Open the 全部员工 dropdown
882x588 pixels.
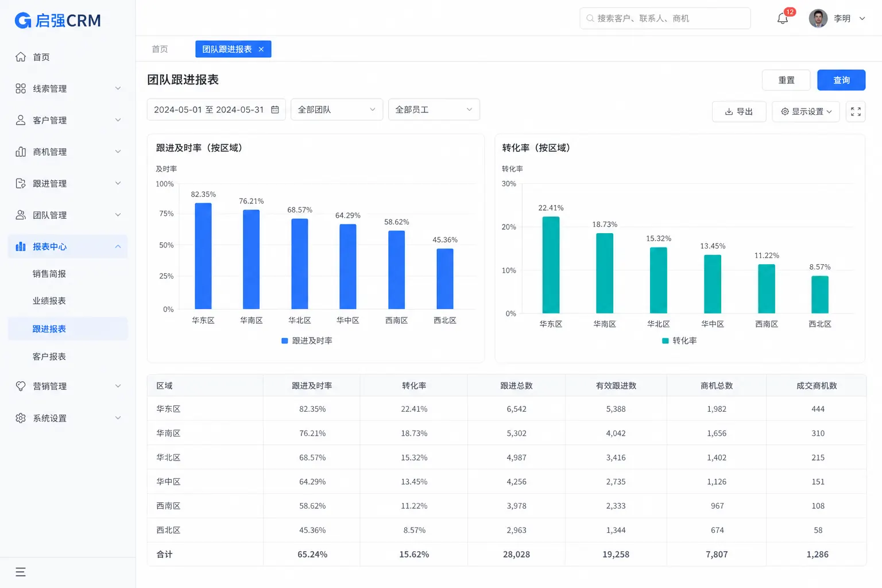pos(434,110)
